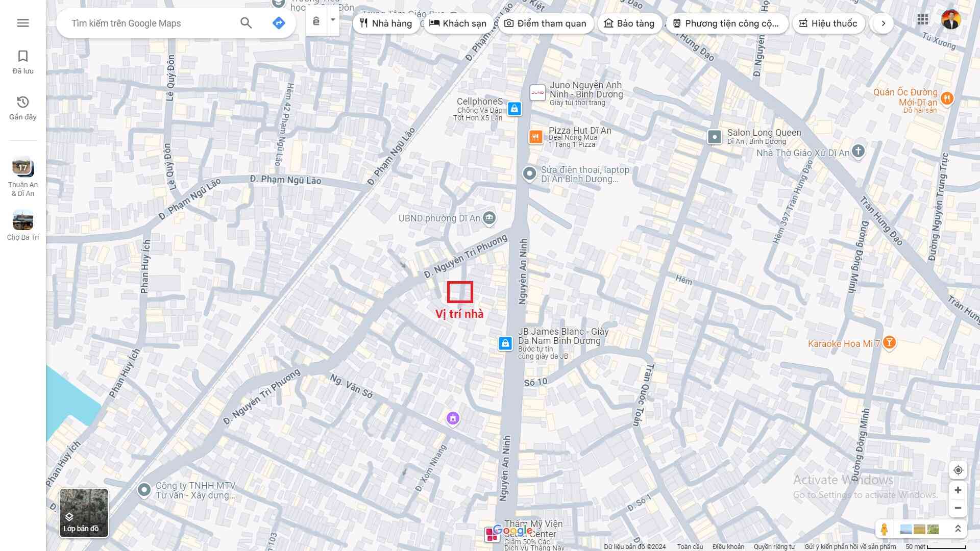Image resolution: width=980 pixels, height=551 pixels.
Task: Expand the imagery strip with double chevron
Action: click(x=958, y=529)
